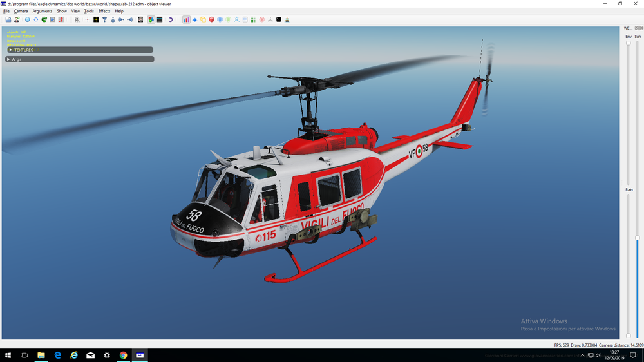
Task: Open the Show menu
Action: pos(62,11)
